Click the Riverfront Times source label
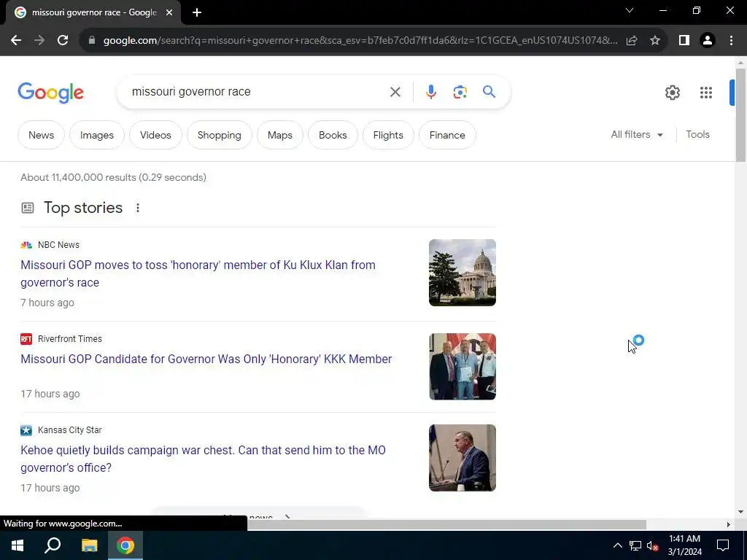 (69, 339)
